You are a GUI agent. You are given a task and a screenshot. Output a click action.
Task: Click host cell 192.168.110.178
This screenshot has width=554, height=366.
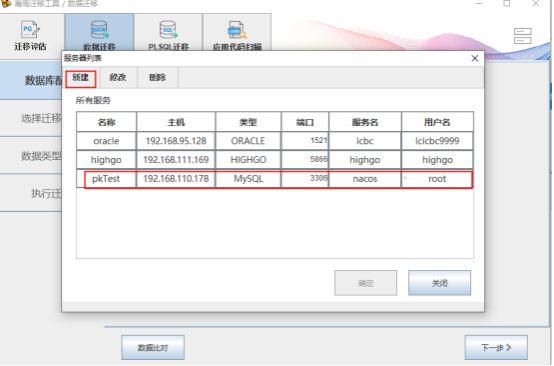176,179
